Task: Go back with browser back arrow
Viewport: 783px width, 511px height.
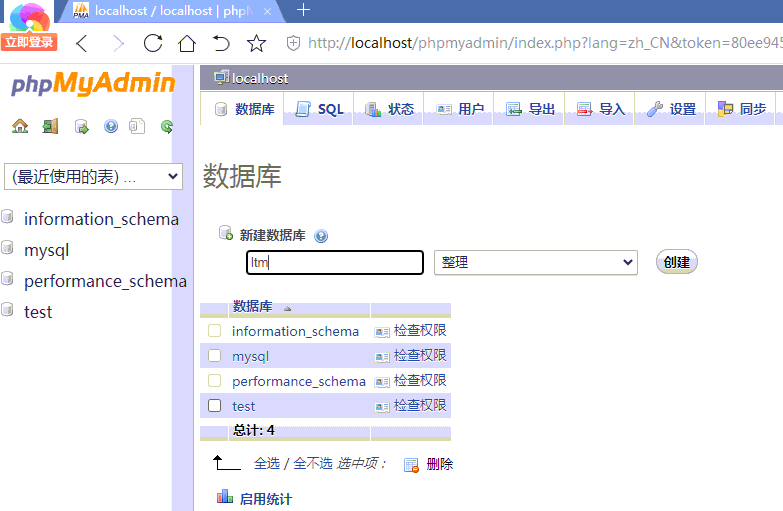Action: pyautogui.click(x=82, y=43)
